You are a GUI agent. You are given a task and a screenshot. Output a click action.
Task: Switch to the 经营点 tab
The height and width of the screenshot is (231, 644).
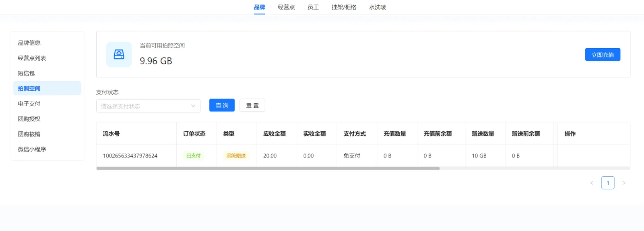click(286, 7)
